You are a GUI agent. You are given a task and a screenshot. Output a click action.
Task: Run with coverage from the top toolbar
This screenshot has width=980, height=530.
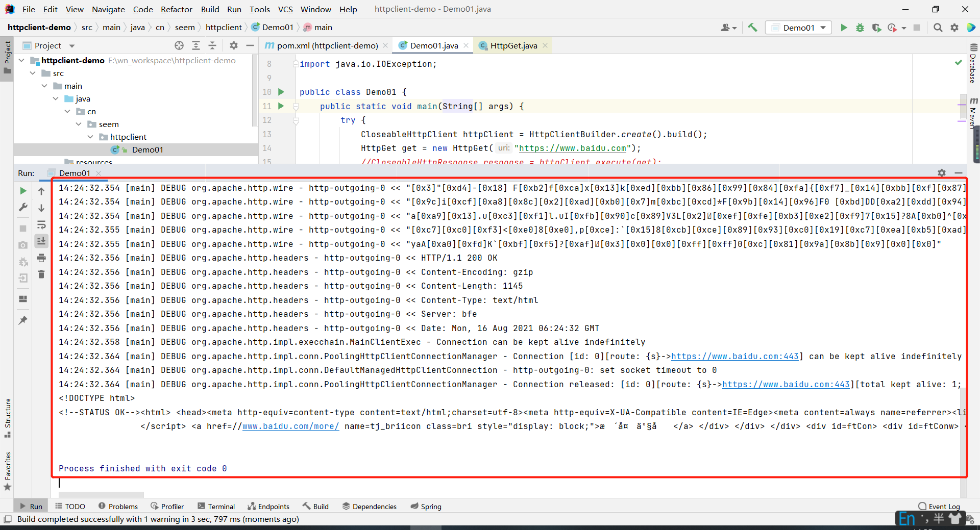point(876,28)
